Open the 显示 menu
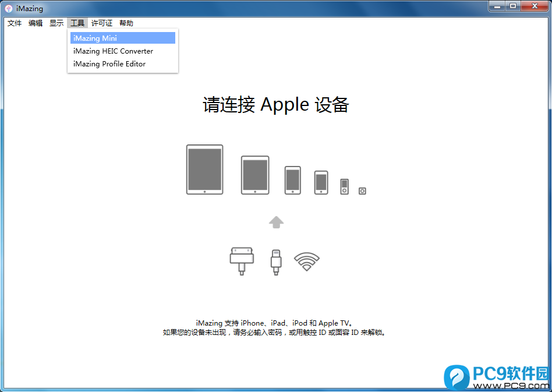The width and height of the screenshot is (552, 392). tap(56, 23)
